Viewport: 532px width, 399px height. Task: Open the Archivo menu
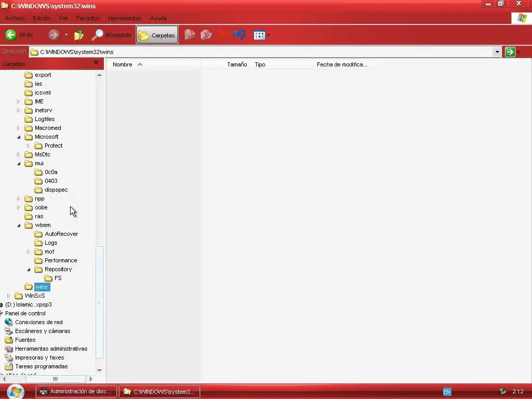tap(15, 18)
